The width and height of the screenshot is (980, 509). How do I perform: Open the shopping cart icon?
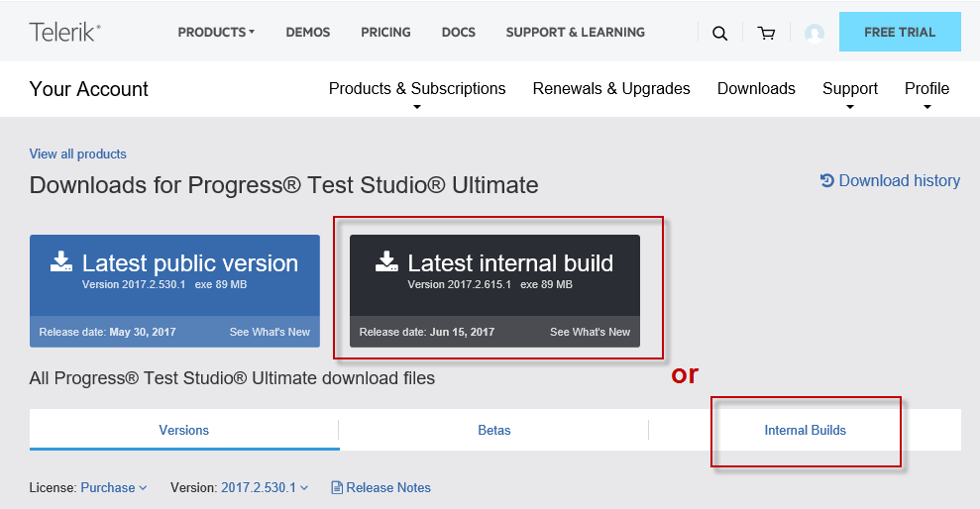pyautogui.click(x=766, y=33)
